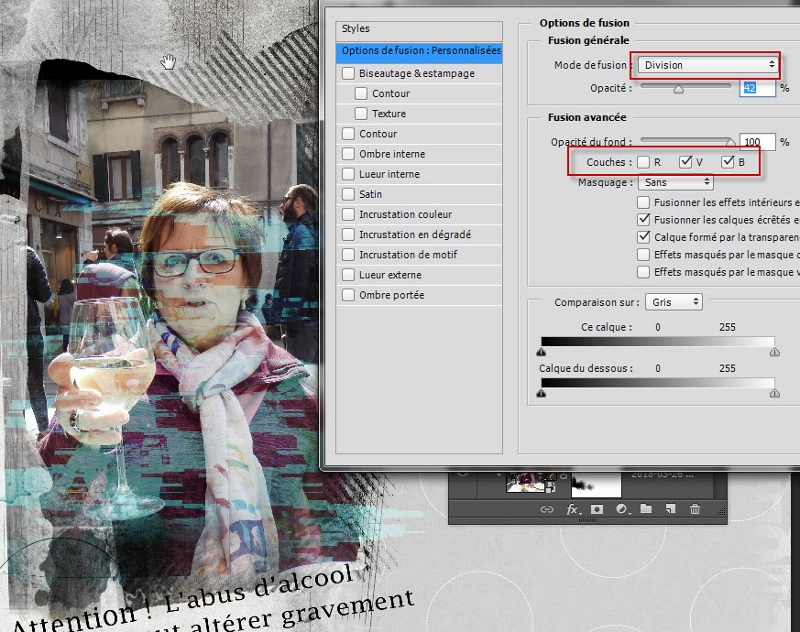Enable the R channel checkbox

pyautogui.click(x=644, y=162)
